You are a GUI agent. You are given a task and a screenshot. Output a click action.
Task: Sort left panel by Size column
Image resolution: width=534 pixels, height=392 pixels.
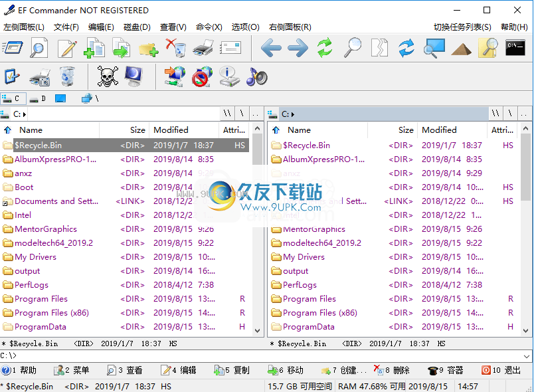pyautogui.click(x=124, y=130)
